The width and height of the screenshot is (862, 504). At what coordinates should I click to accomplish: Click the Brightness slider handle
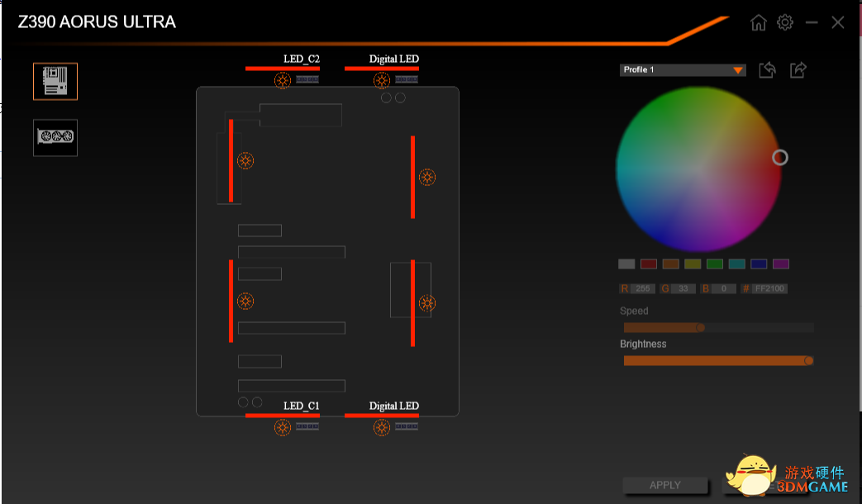pos(808,360)
